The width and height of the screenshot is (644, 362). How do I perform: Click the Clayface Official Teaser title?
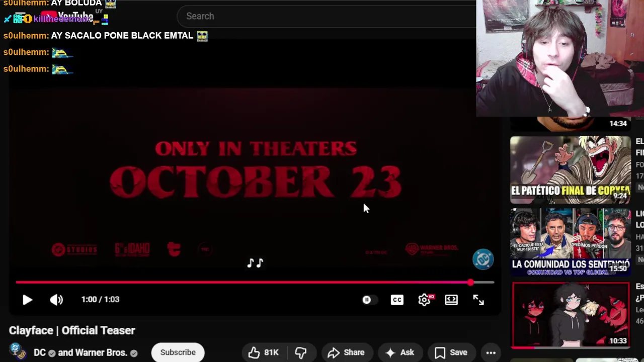[x=72, y=330]
